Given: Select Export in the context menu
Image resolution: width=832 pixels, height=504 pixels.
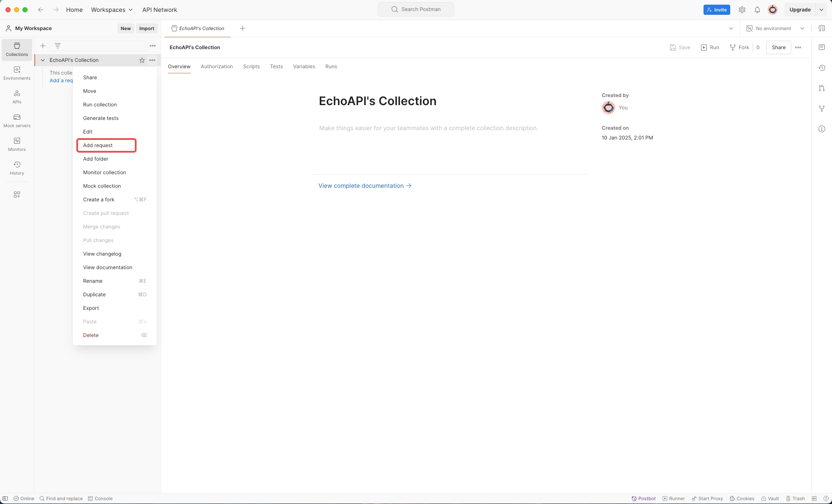Looking at the screenshot, I should (x=115, y=308).
